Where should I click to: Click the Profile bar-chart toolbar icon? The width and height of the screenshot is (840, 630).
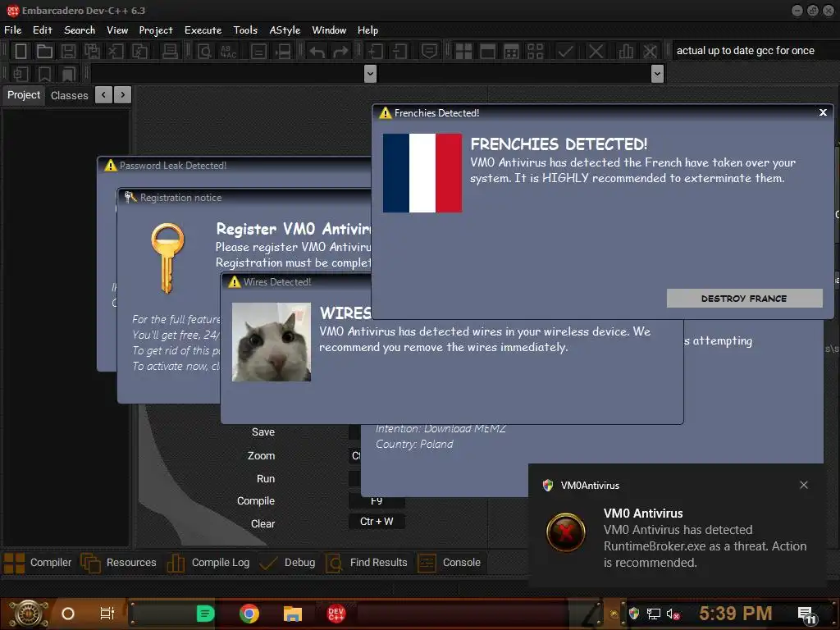tap(626, 51)
